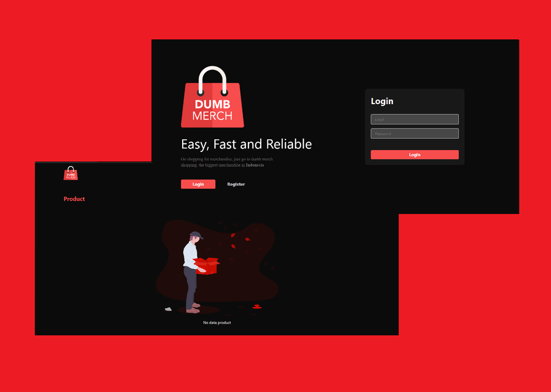Click the red flower on the ground
This screenshot has width=551, height=392.
point(257,306)
